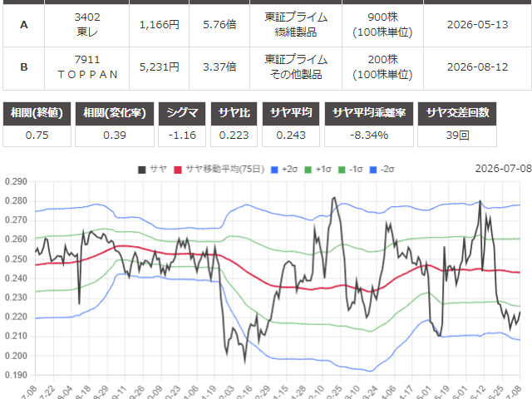Click the シグマ header box

point(182,113)
